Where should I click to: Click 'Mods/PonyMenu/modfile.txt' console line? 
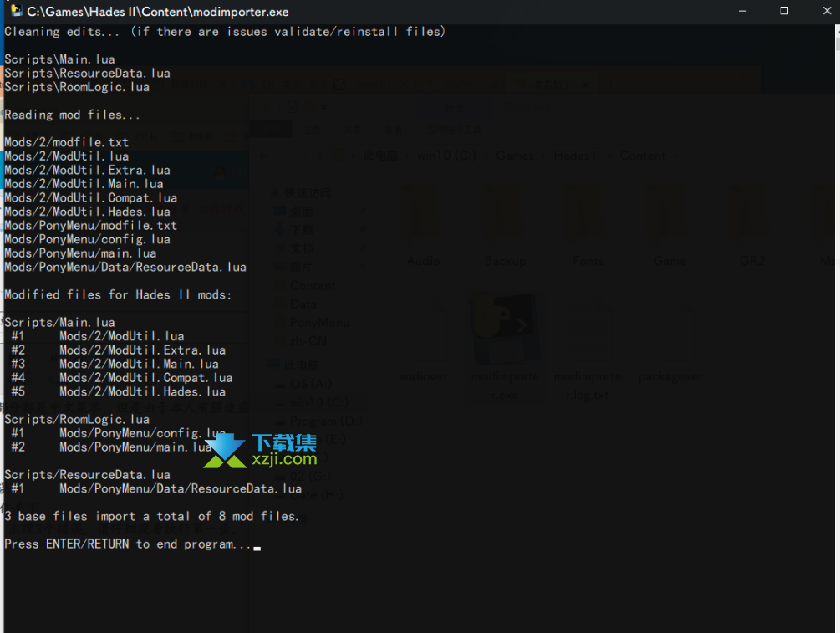90,226
